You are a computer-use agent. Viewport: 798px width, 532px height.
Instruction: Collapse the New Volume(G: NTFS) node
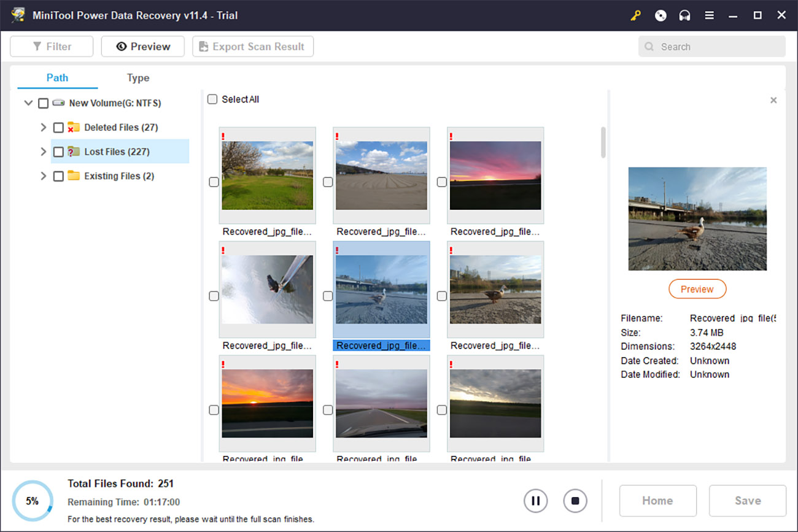coord(28,103)
